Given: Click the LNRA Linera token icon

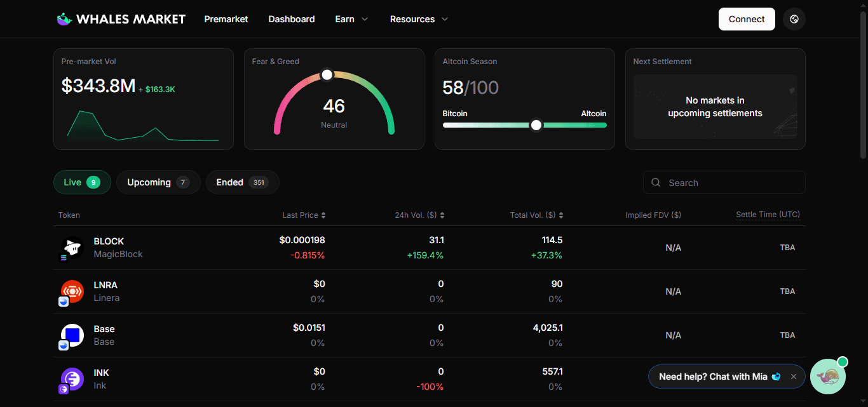Looking at the screenshot, I should (x=72, y=291).
